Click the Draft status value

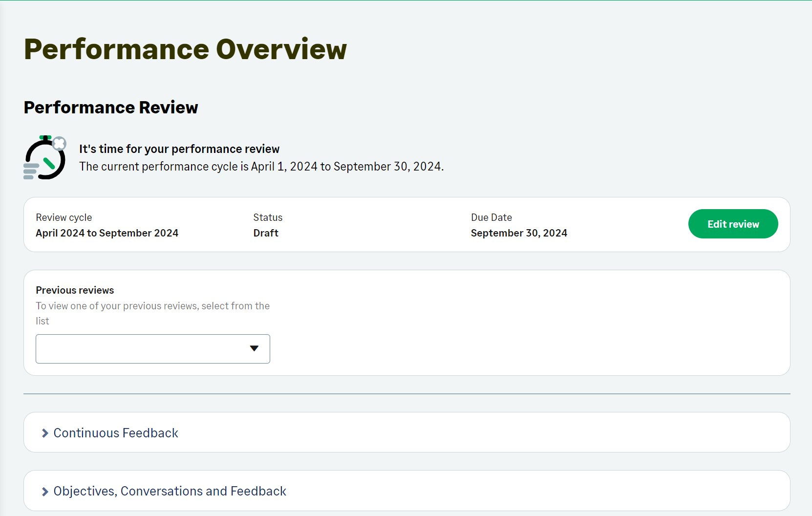coord(266,233)
